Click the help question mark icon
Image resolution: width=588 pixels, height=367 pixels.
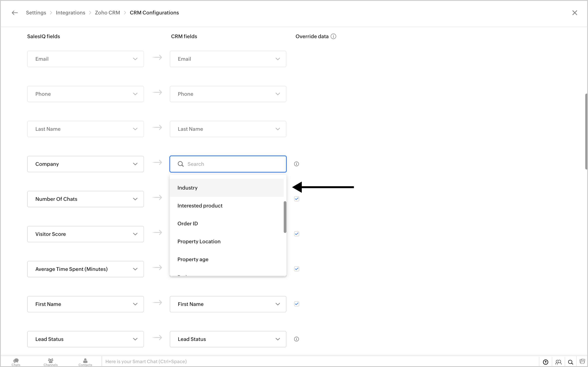point(546,362)
